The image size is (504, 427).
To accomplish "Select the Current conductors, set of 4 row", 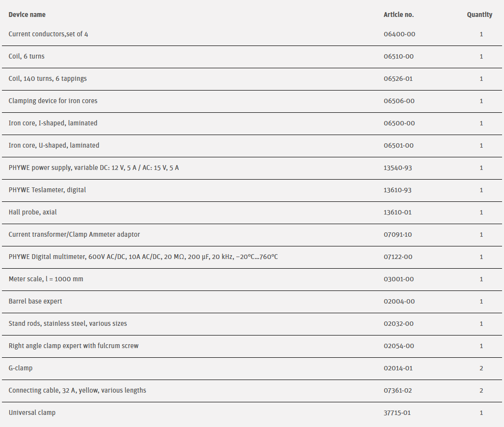I will 48,34.
